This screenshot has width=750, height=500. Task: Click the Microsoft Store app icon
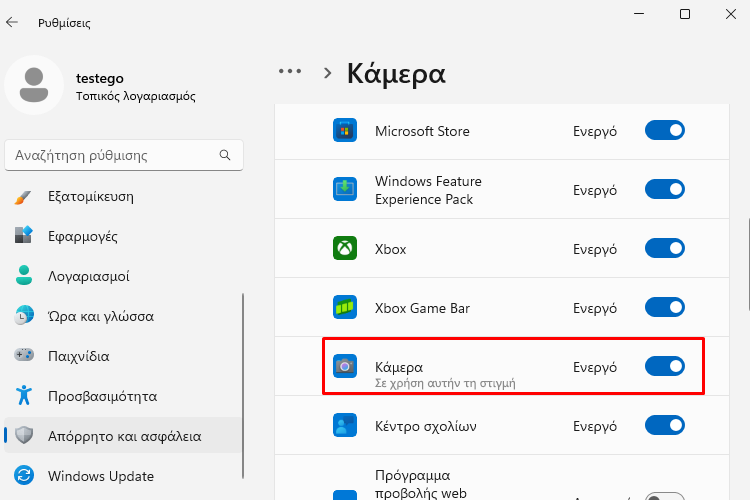pyautogui.click(x=345, y=131)
